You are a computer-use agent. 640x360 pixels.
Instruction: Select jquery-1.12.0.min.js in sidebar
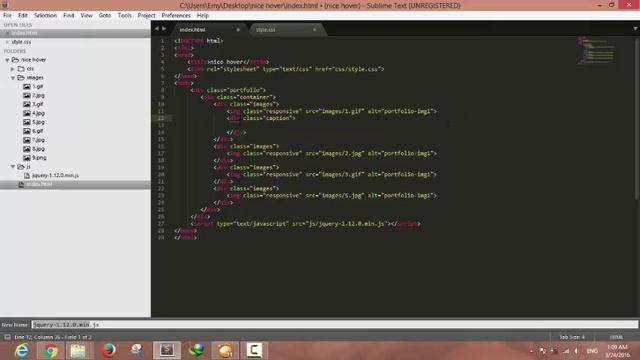(x=55, y=176)
